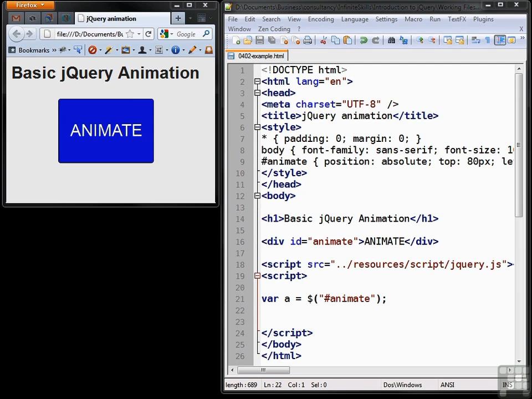The height and width of the screenshot is (399, 532).
Task: Click the New file icon in Notepad++ toolbar
Action: pos(236,40)
